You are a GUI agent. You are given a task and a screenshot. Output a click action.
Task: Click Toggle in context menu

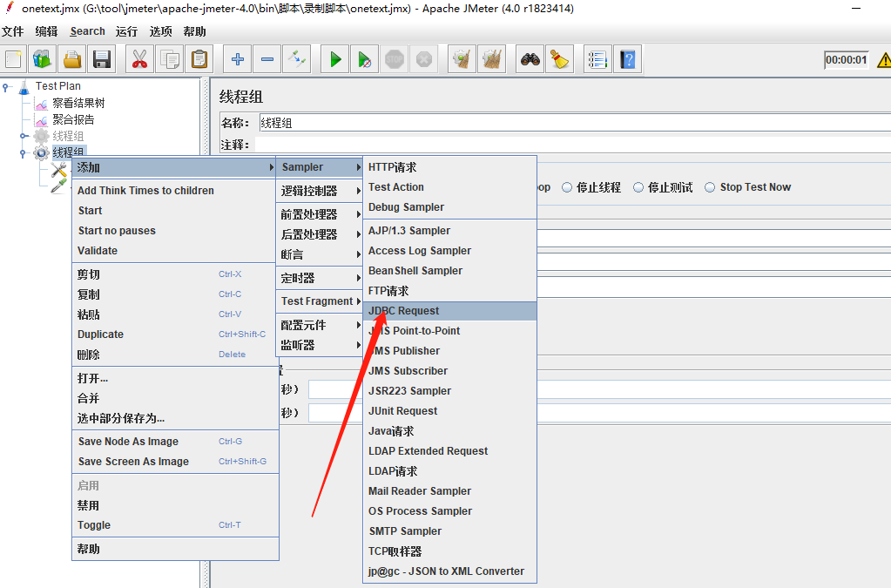(x=174, y=525)
